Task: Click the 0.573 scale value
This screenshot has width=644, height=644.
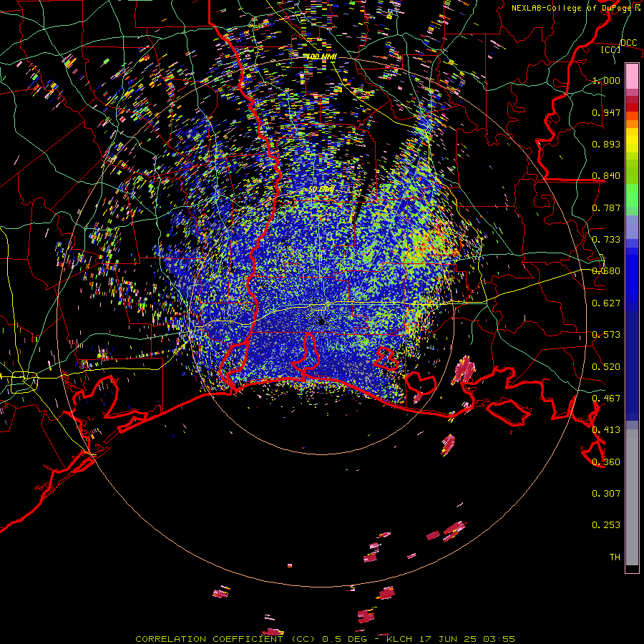Action: pyautogui.click(x=606, y=335)
